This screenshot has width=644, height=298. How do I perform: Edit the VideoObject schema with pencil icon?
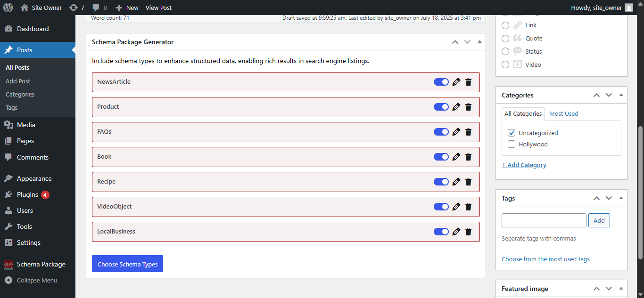(x=456, y=207)
